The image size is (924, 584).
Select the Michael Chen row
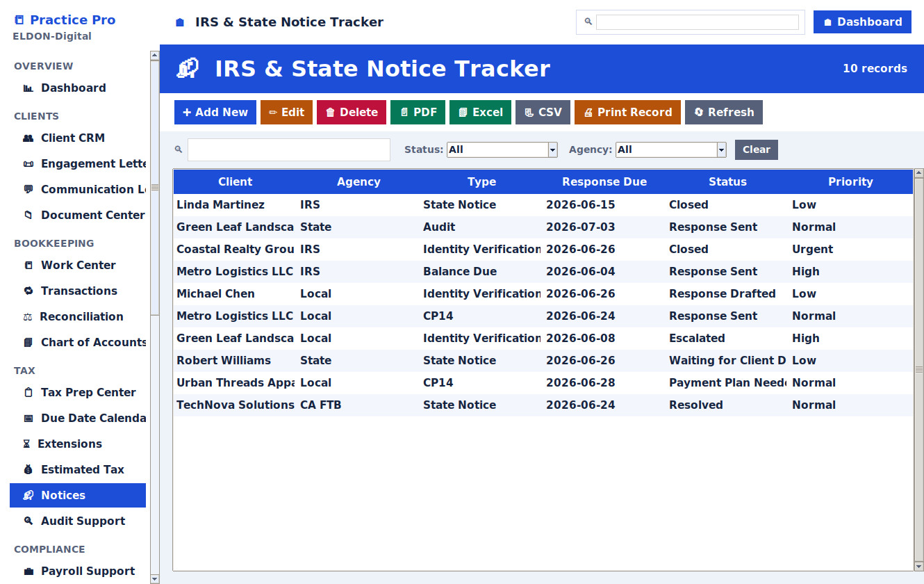tap(543, 294)
